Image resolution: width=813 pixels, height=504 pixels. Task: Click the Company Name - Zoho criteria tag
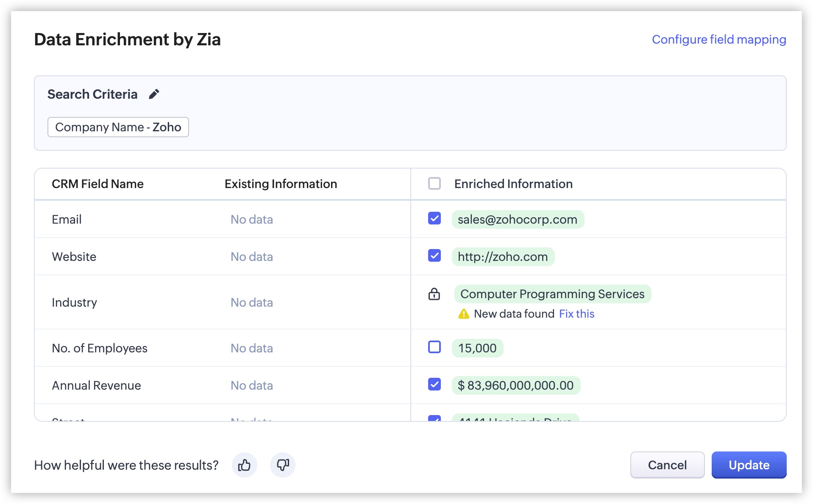(118, 127)
